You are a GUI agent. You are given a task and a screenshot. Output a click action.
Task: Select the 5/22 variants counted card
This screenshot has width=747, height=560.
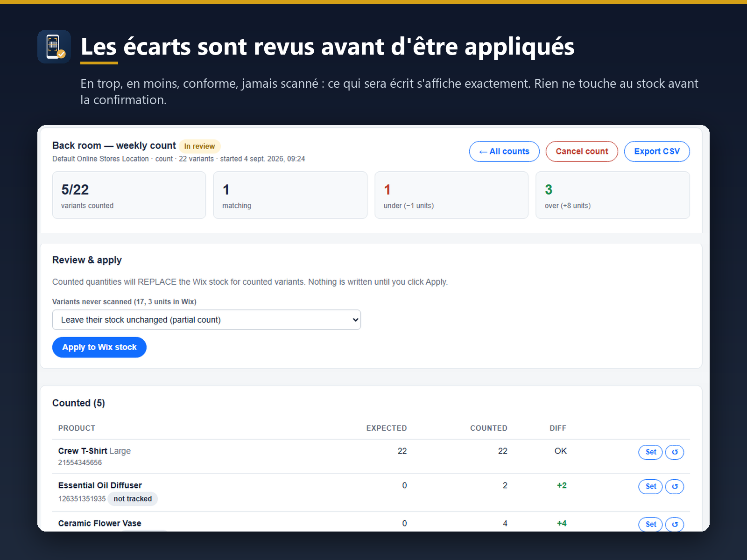tap(129, 195)
